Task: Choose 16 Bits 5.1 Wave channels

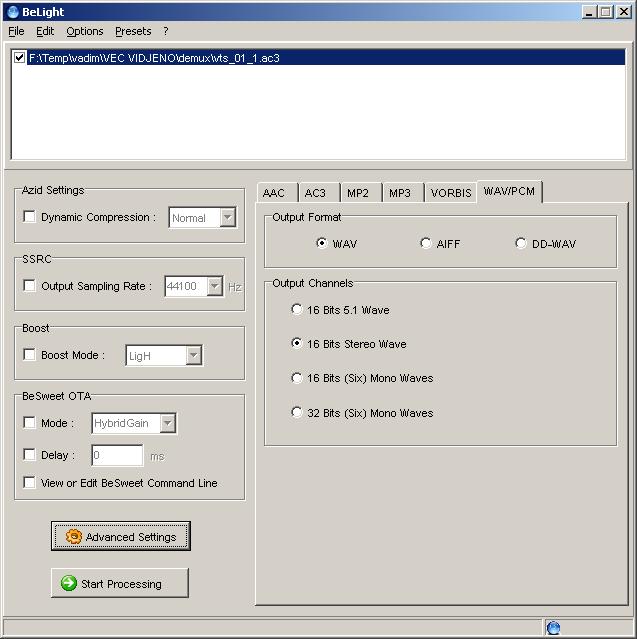Action: pyautogui.click(x=297, y=310)
